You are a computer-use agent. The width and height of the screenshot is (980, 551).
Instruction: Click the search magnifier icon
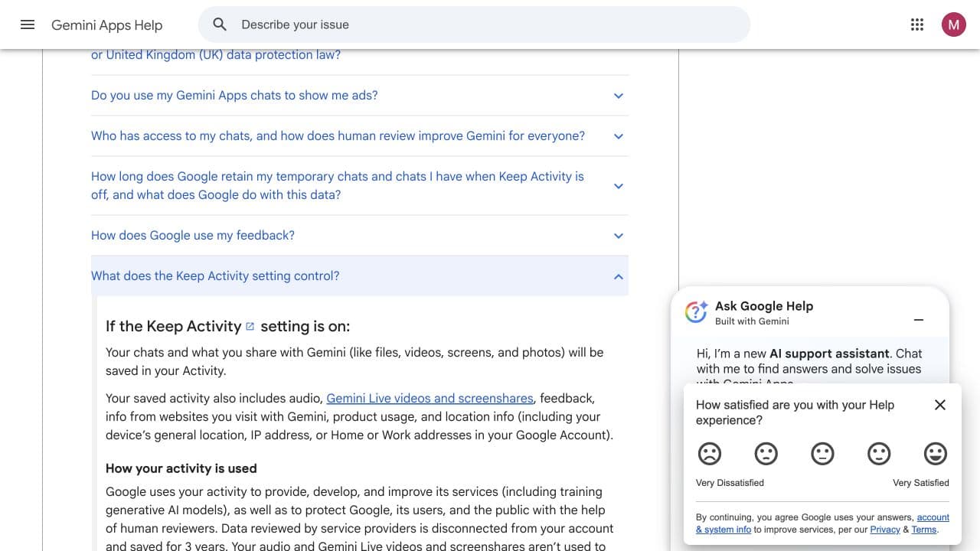click(x=220, y=24)
